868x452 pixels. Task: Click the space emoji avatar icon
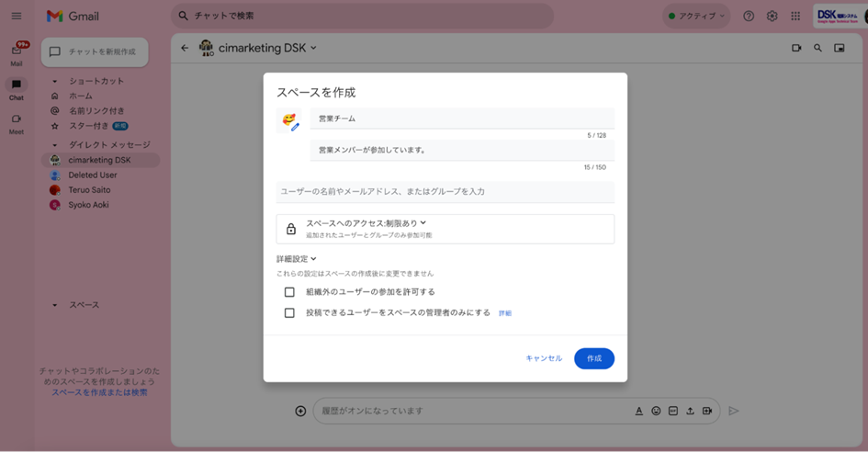(x=290, y=121)
